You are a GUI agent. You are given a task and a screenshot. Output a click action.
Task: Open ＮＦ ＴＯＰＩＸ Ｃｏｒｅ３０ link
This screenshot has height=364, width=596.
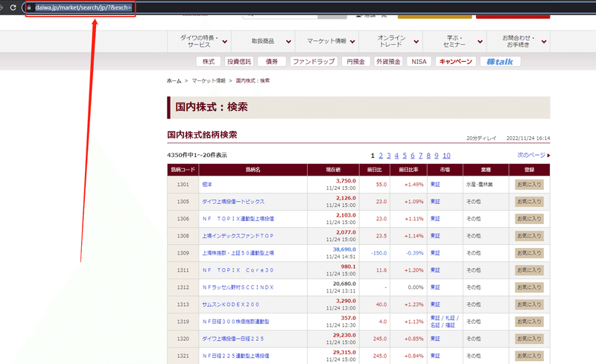[238, 270]
